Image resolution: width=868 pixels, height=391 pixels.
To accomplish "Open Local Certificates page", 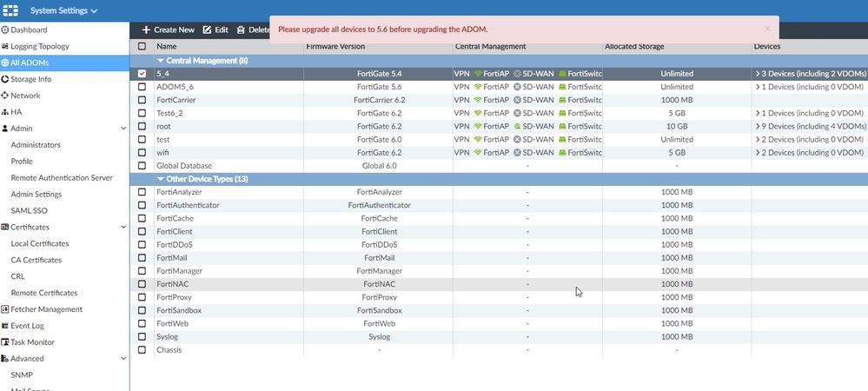I will [40, 243].
